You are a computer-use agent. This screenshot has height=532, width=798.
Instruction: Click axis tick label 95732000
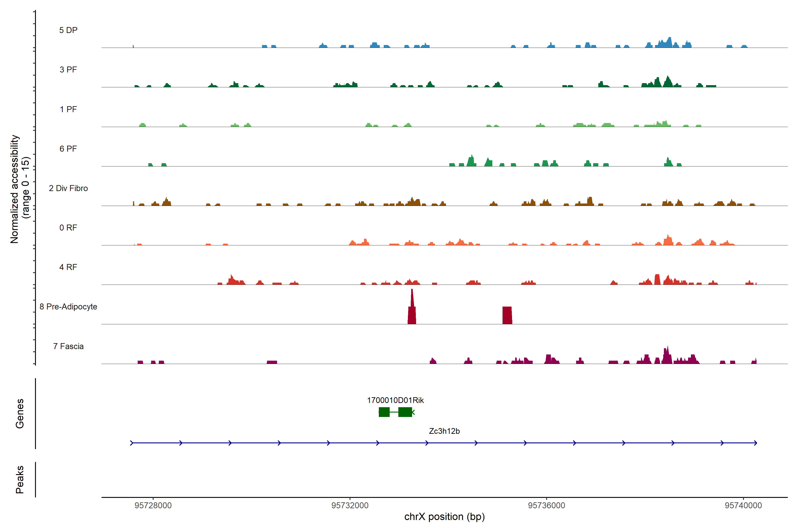[350, 506]
